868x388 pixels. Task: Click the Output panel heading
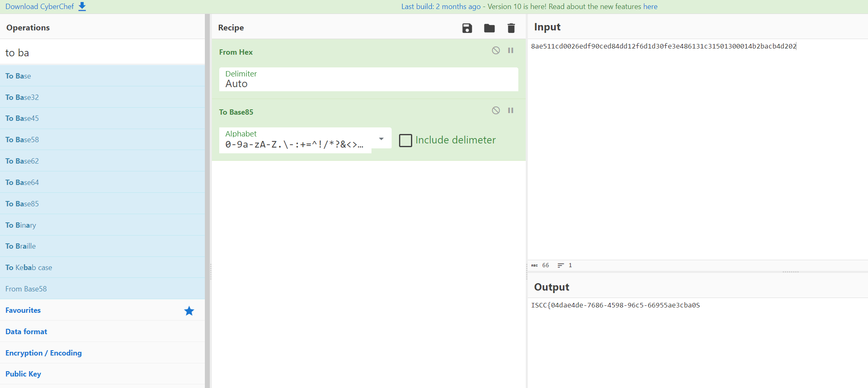coord(552,287)
